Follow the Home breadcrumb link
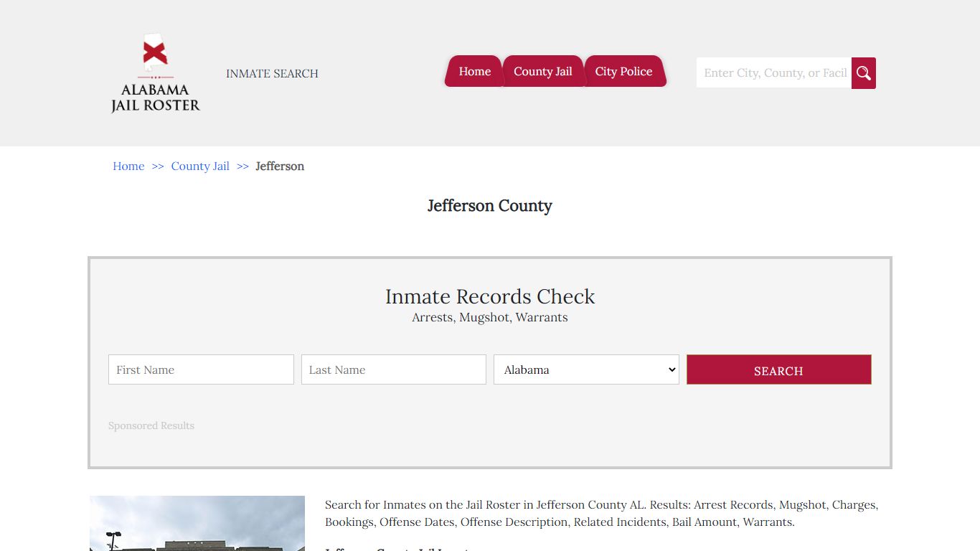The height and width of the screenshot is (551, 980). [128, 166]
